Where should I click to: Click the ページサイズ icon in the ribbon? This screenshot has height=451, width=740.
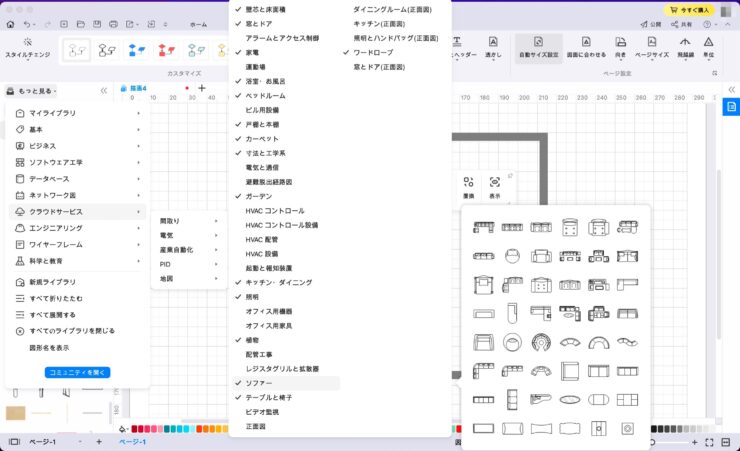coord(653,43)
